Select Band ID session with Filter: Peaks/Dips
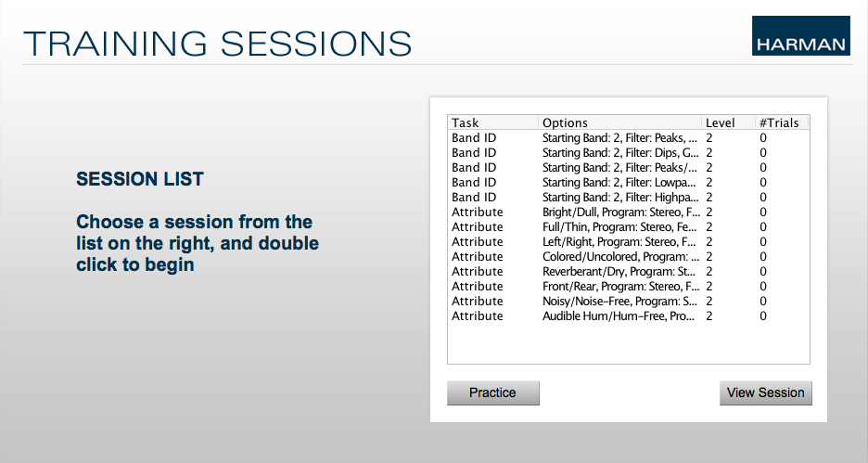868x463 pixels. click(x=629, y=168)
